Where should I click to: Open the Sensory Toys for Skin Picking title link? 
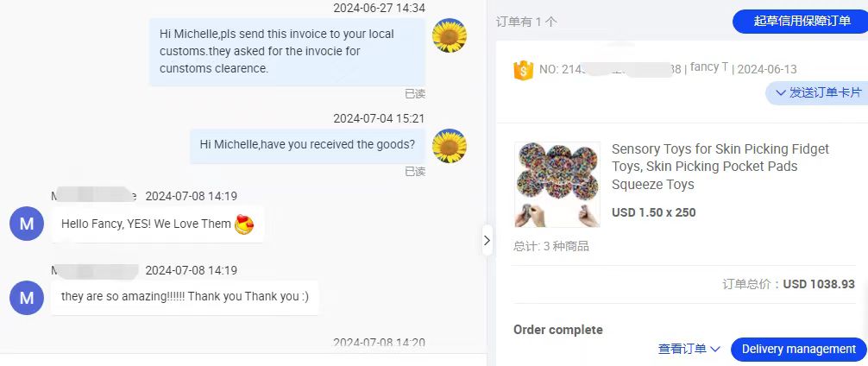coord(720,167)
